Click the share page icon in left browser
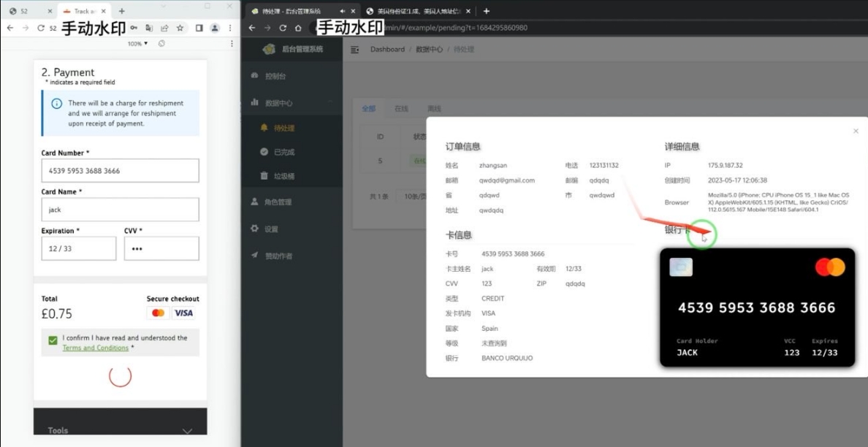The width and height of the screenshot is (868, 447). tap(164, 28)
